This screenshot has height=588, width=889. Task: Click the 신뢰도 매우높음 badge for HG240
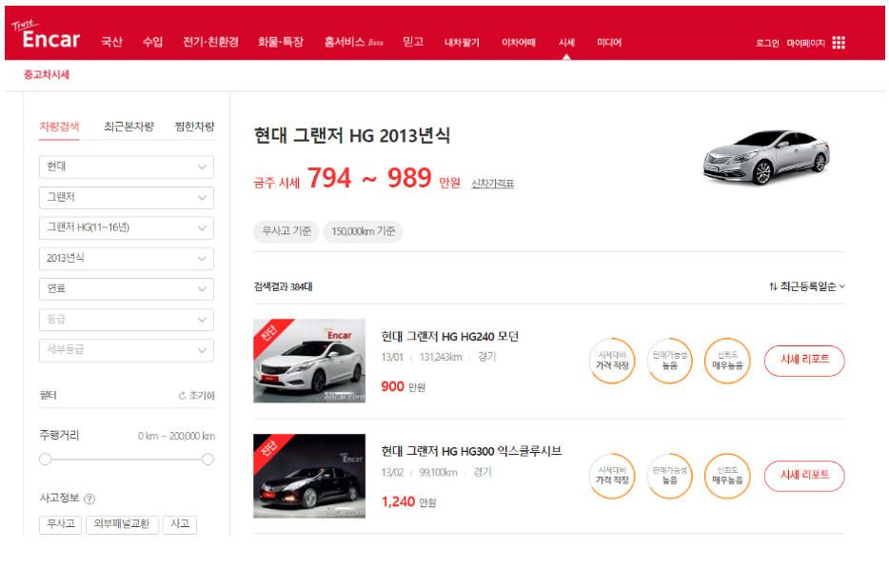(727, 361)
